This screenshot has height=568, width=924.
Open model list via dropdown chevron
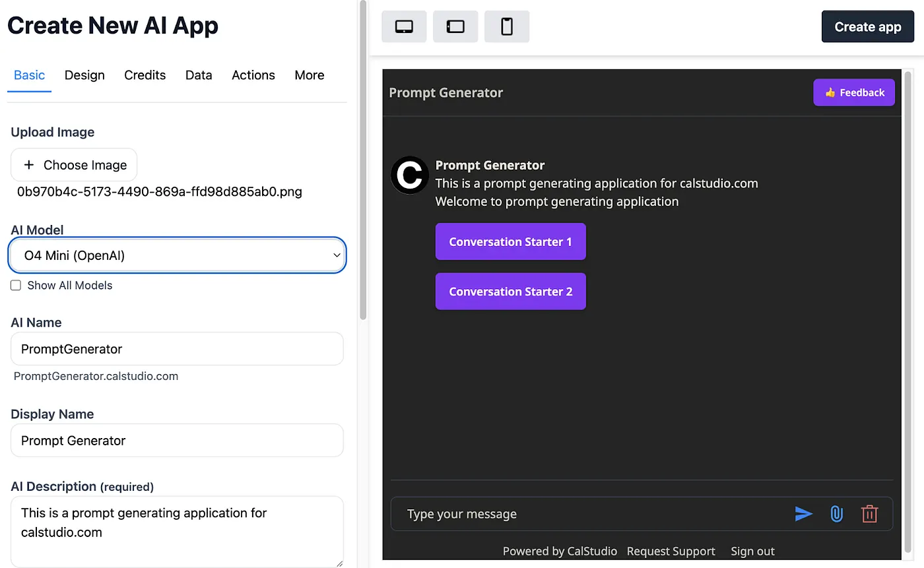(x=337, y=255)
